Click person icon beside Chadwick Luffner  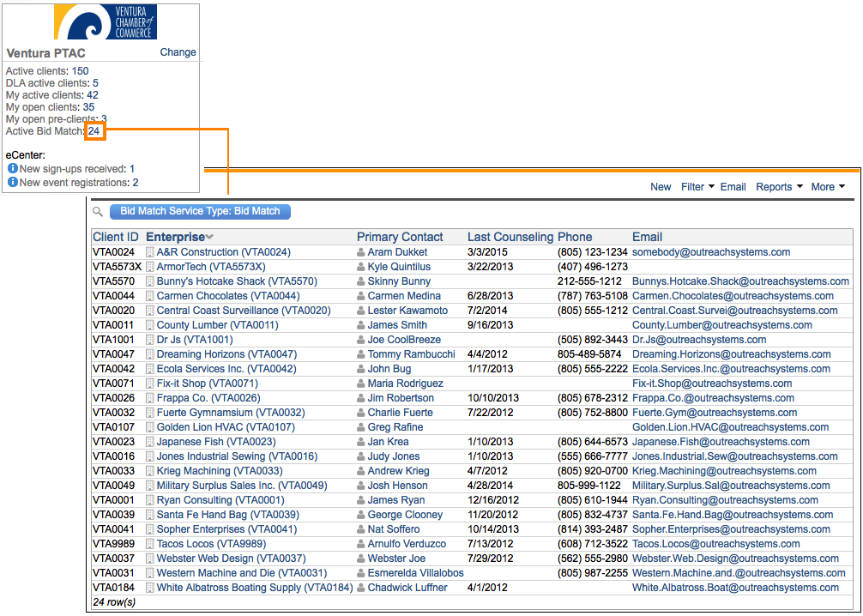361,588
